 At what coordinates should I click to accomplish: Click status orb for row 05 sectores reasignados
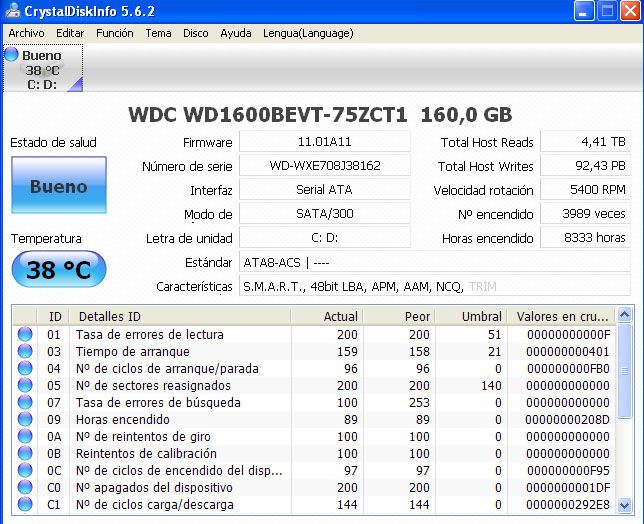[x=25, y=385]
